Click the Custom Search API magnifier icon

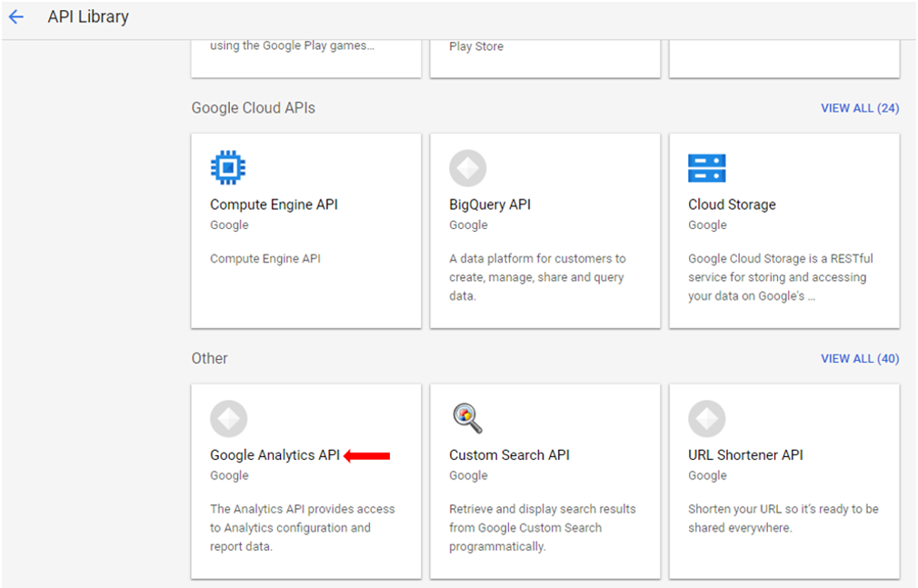(467, 419)
